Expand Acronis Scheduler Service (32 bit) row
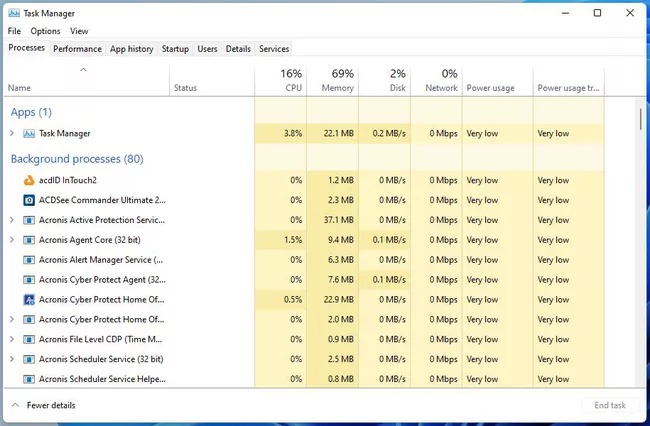 [12, 359]
